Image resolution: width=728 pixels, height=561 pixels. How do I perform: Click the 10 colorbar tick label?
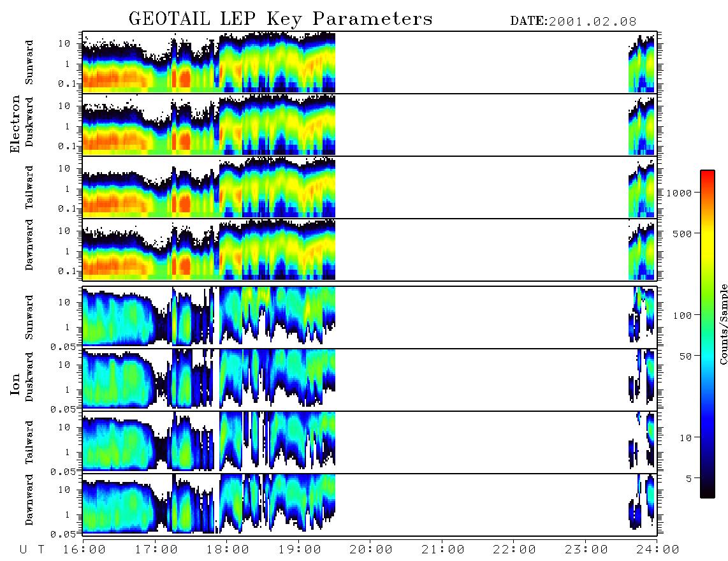[686, 437]
